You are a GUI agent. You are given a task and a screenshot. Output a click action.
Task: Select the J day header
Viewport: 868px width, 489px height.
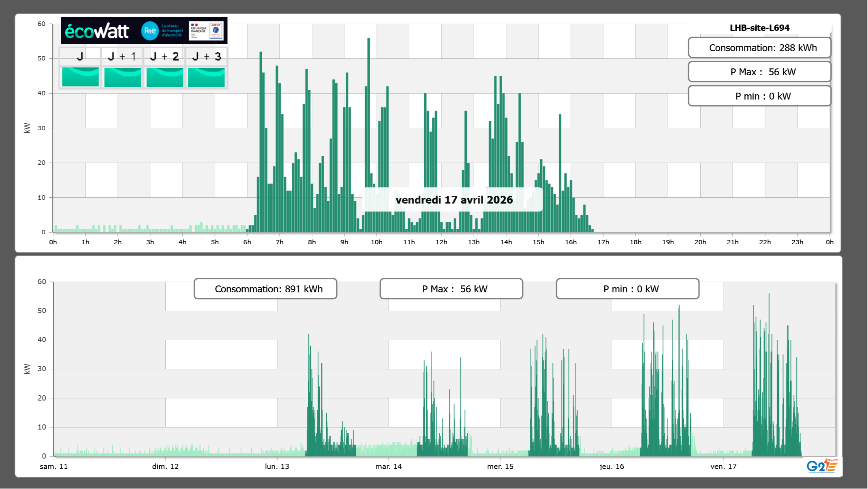pyautogui.click(x=80, y=56)
